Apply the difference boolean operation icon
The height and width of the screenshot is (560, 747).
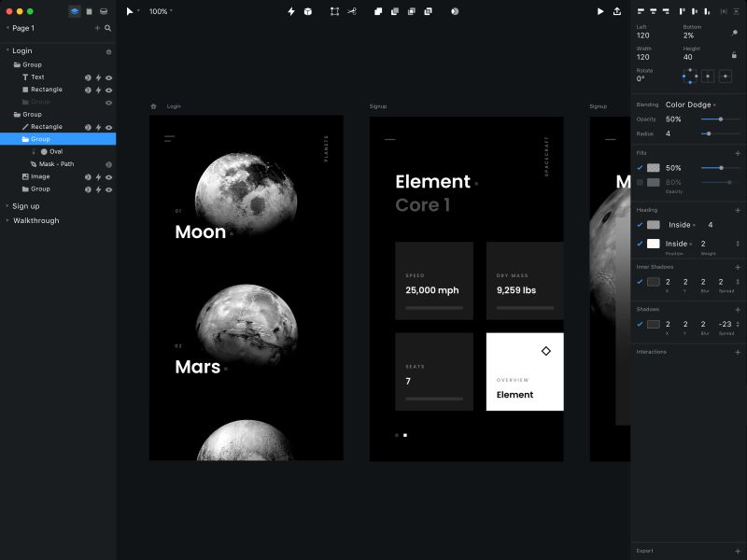tap(428, 11)
